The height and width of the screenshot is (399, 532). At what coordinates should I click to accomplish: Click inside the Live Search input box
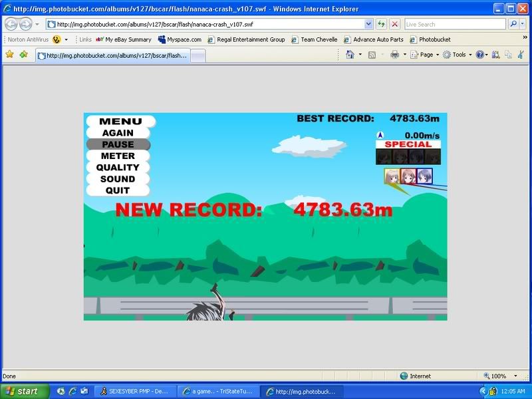coord(455,24)
